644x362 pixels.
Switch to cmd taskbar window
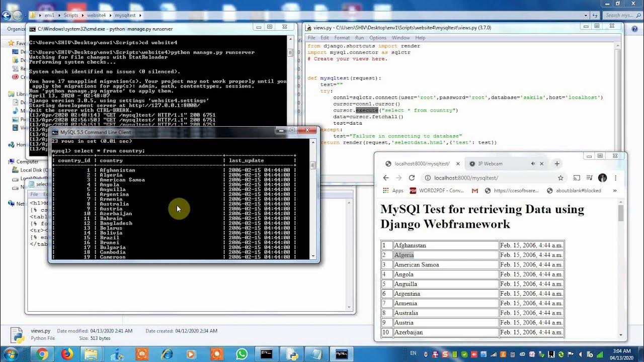pos(267,354)
